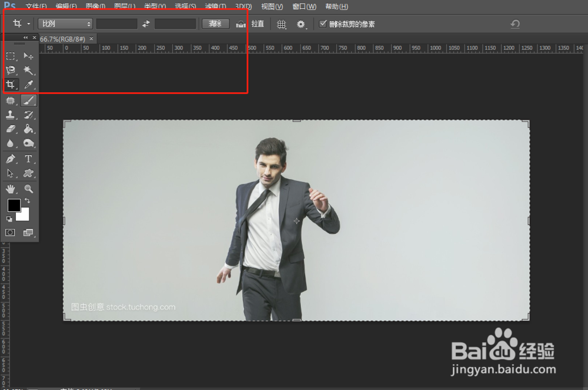Select the Zoom tool

click(x=28, y=189)
